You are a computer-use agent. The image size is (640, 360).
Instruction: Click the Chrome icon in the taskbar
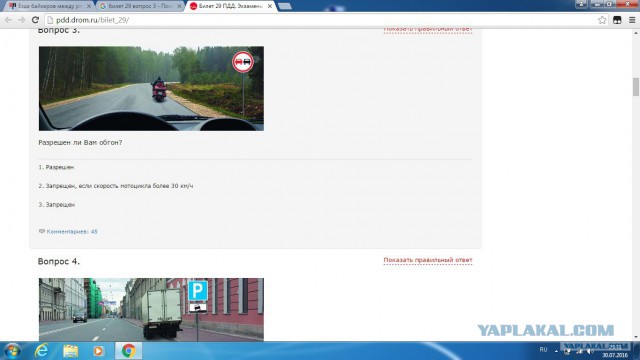point(129,351)
